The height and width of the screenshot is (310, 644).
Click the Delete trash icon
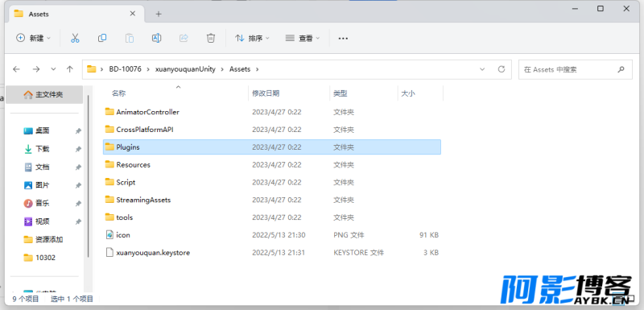pyautogui.click(x=211, y=38)
